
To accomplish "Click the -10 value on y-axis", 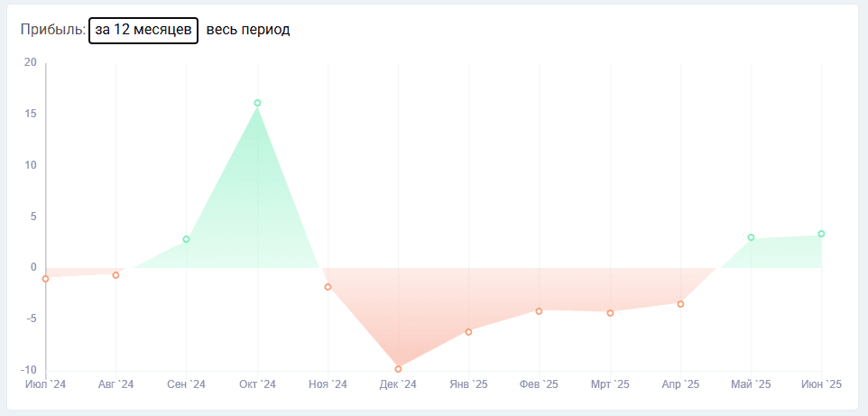I will pos(29,370).
